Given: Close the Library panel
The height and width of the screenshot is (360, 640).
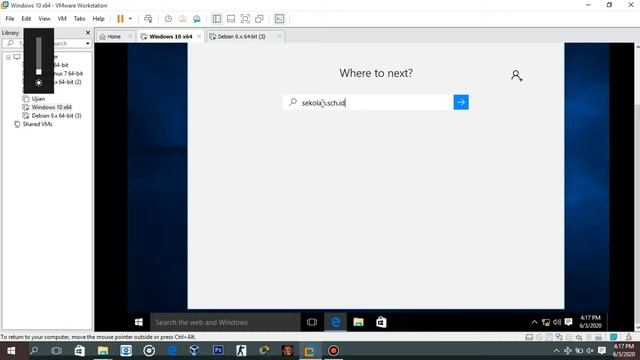Looking at the screenshot, I should pos(88,32).
